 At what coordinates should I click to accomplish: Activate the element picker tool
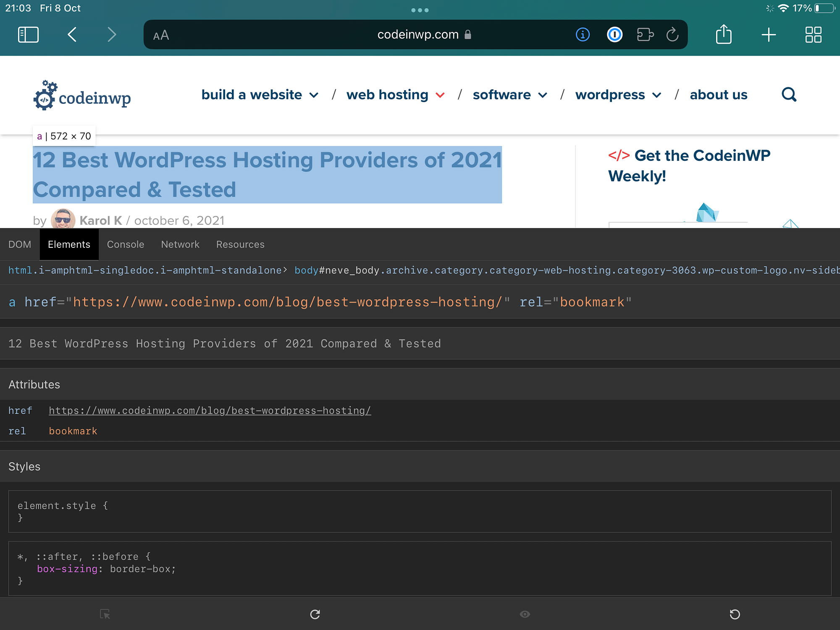pos(105,614)
